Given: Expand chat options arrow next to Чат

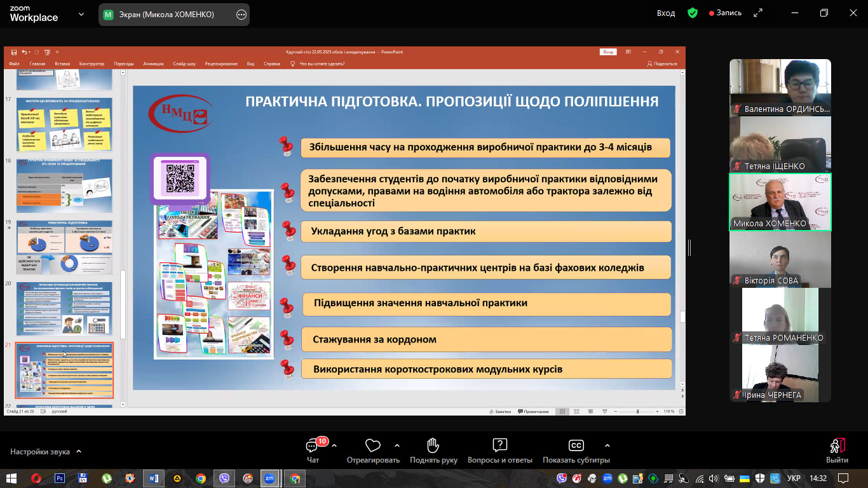Looking at the screenshot, I should tap(334, 445).
